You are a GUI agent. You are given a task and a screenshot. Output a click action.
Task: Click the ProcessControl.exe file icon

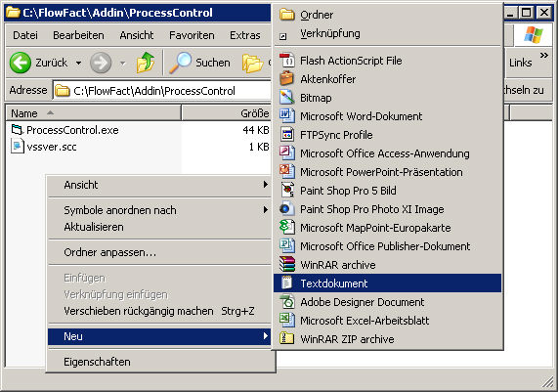coord(17,130)
